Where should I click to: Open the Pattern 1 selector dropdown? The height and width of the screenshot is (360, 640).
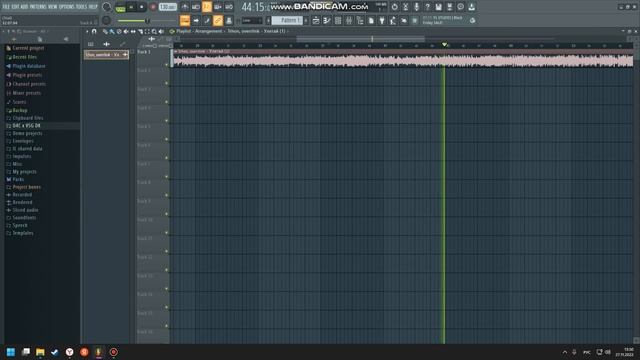tap(287, 20)
